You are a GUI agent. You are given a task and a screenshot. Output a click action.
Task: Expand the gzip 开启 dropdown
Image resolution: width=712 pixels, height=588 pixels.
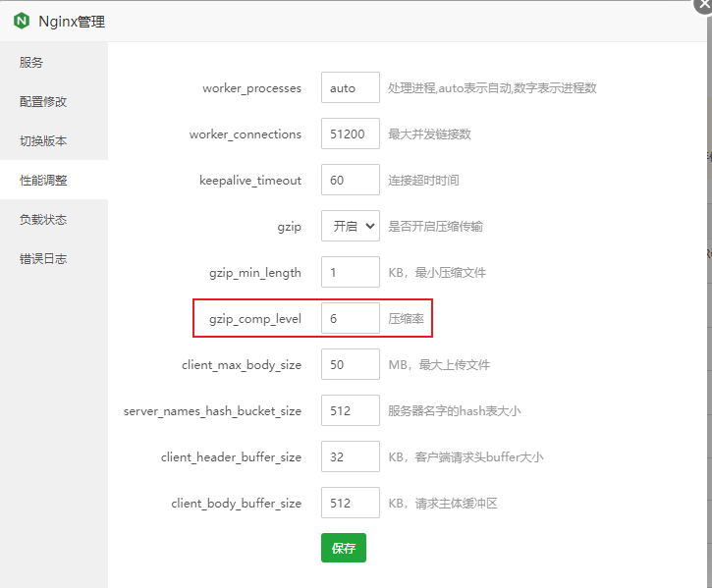tap(351, 226)
